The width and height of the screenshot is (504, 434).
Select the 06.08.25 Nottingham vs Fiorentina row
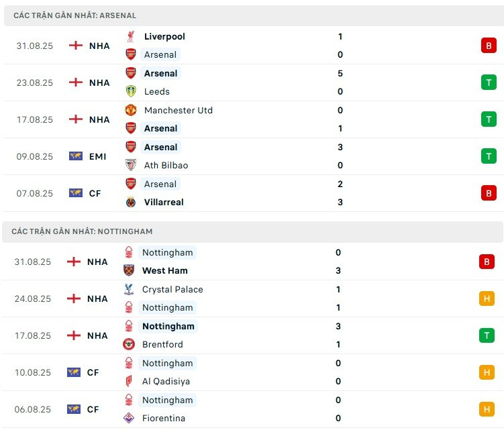(252, 409)
